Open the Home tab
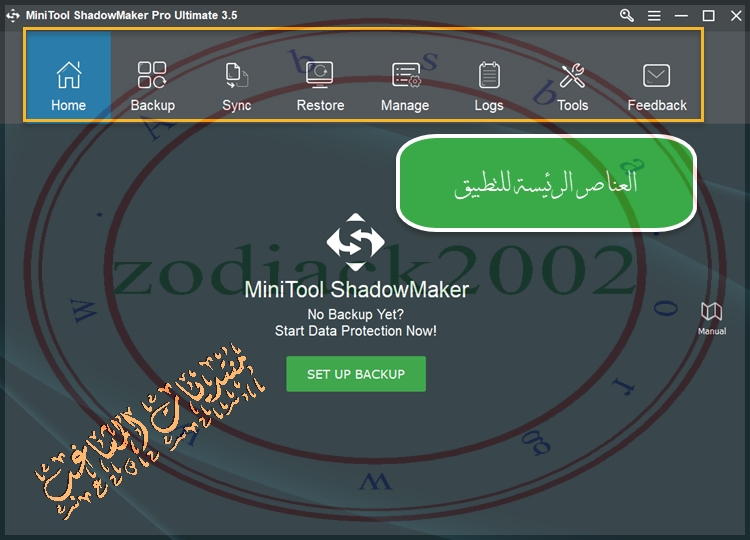 68,75
